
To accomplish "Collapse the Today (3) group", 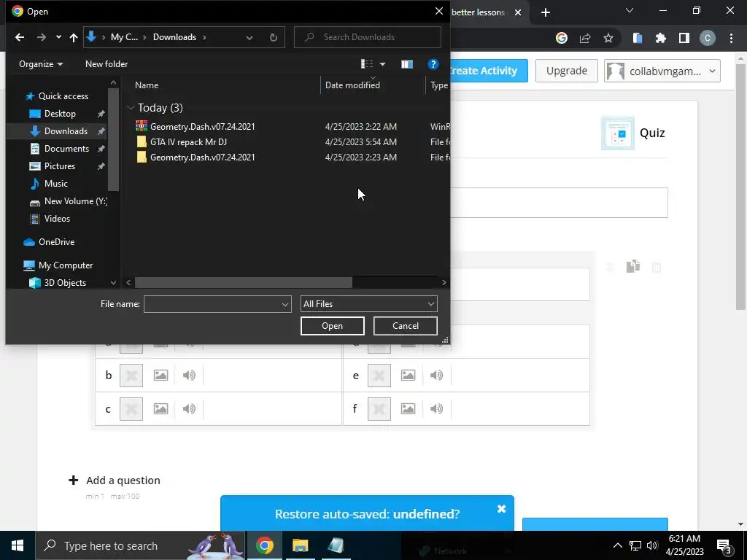I will click(x=131, y=108).
